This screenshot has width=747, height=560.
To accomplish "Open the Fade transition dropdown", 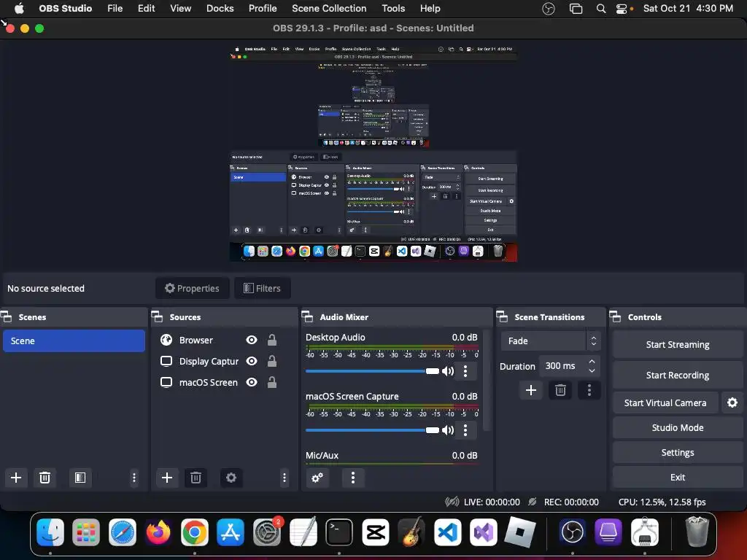I will click(551, 341).
